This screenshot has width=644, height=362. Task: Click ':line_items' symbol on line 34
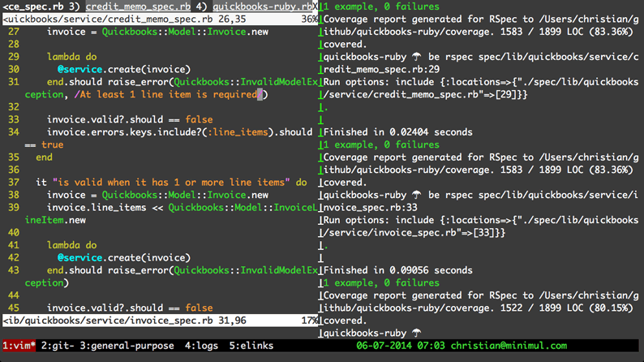pyautogui.click(x=238, y=132)
